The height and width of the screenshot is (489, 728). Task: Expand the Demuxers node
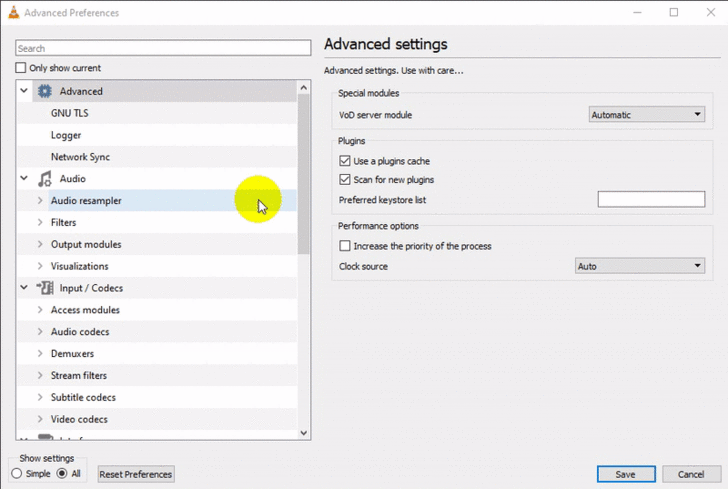40,353
